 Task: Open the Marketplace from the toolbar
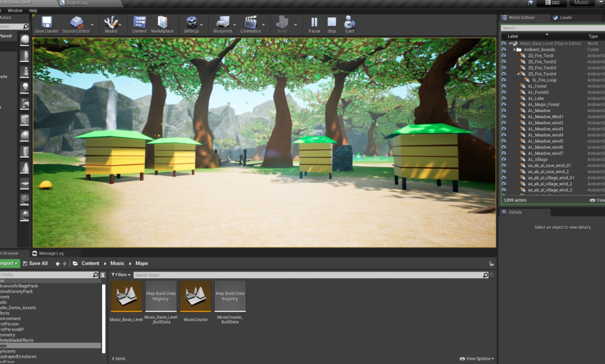[x=162, y=23]
